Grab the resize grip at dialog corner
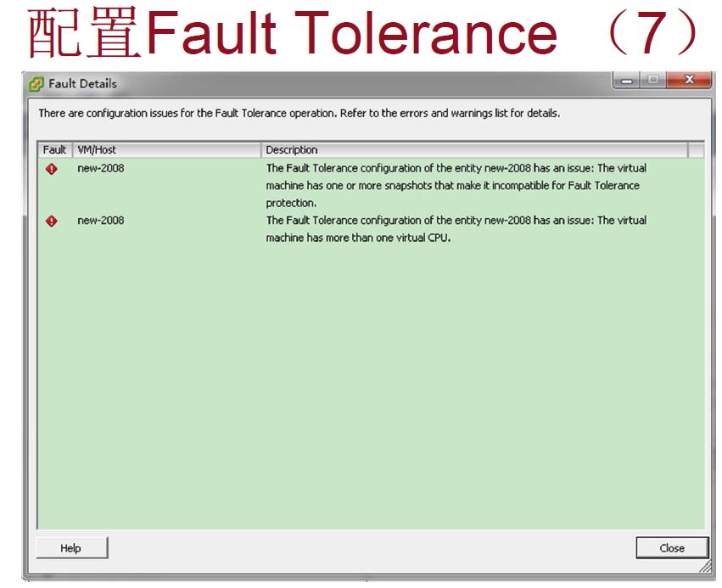 coord(704,566)
